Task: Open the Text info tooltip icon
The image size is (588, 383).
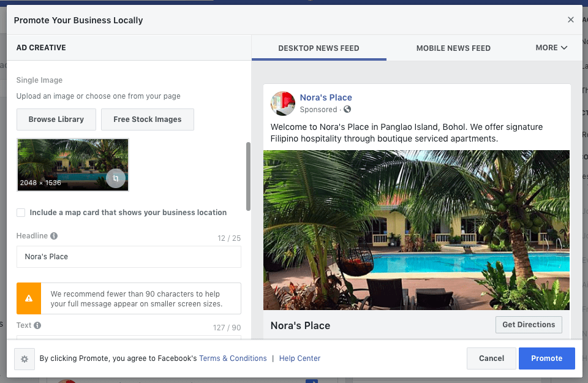Action: 37,325
